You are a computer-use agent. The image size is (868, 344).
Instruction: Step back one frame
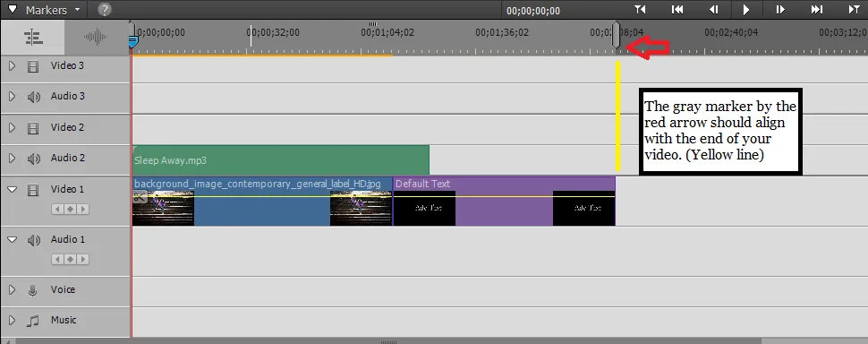[x=713, y=10]
